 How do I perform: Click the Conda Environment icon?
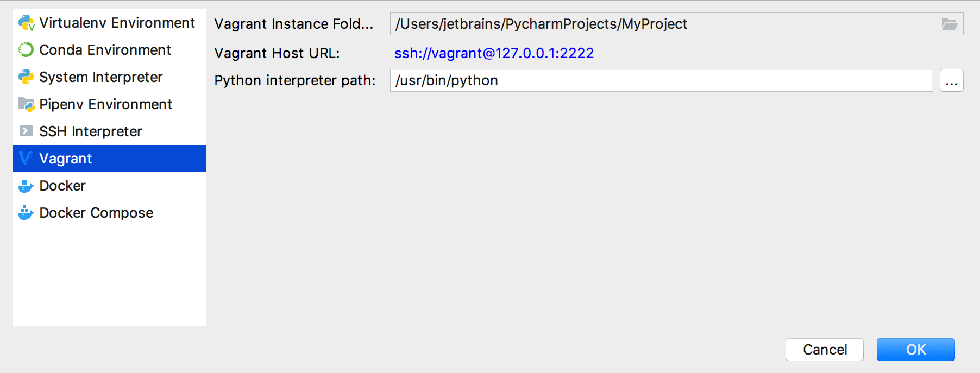pos(25,50)
